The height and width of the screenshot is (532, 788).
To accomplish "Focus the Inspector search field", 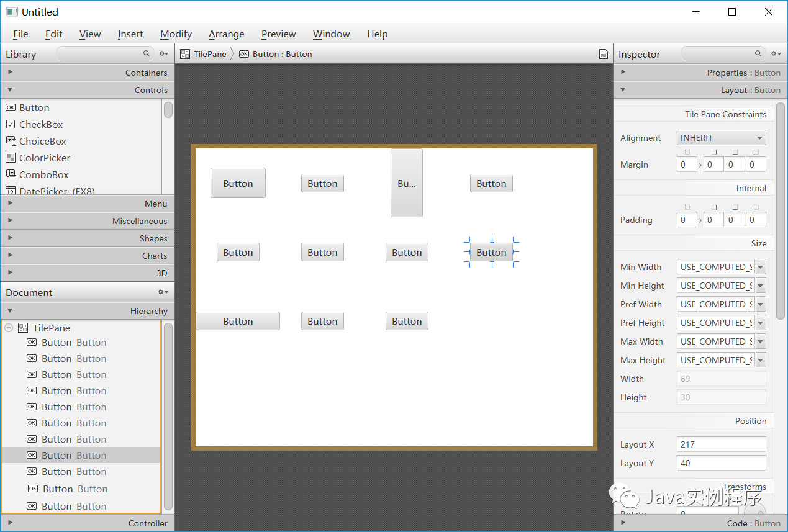I will [723, 54].
